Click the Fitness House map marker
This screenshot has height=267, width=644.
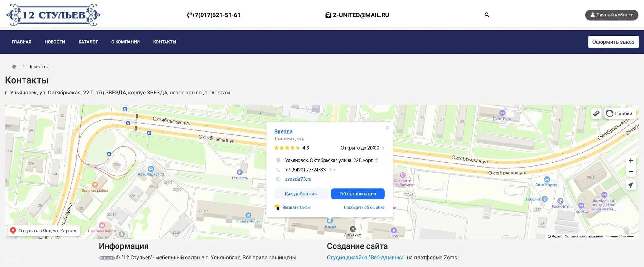[x=248, y=215]
